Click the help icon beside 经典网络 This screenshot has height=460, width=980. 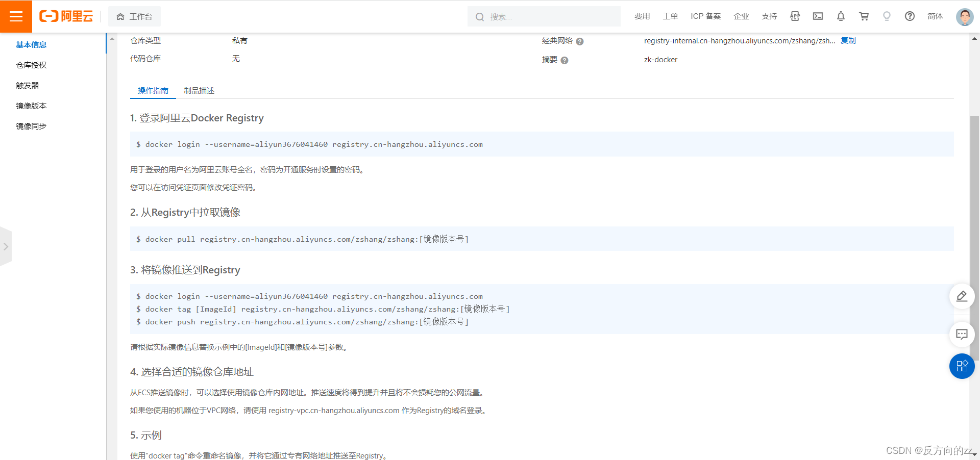pyautogui.click(x=580, y=41)
